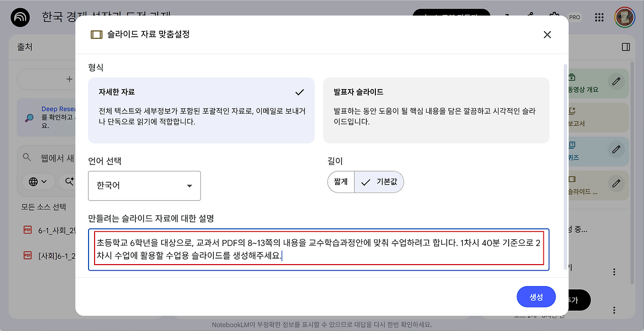Viewport: 644px width, 331px height.
Task: Open the 한국어 language dropdown
Action: [x=144, y=186]
